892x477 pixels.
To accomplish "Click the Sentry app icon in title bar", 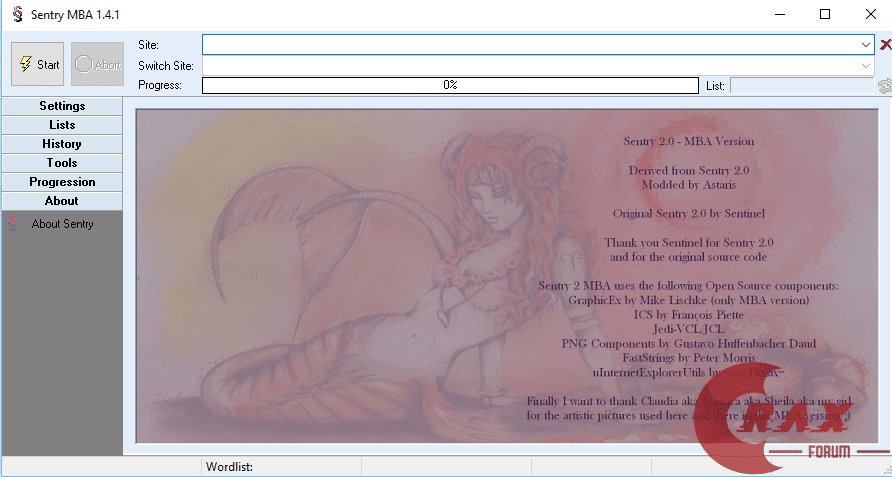I will [x=17, y=14].
